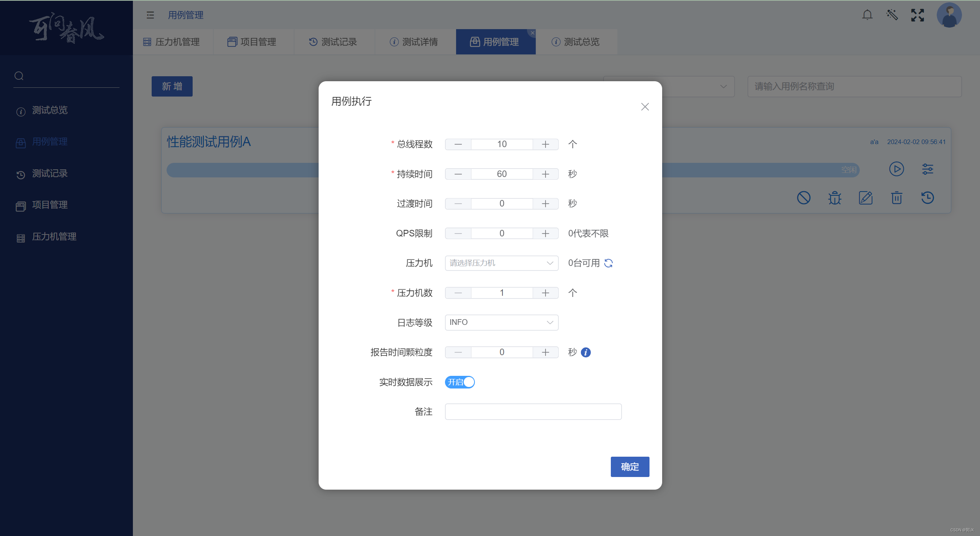This screenshot has height=536, width=980.
Task: Click the info icon beside 报告时间颗粒度
Action: tap(586, 352)
